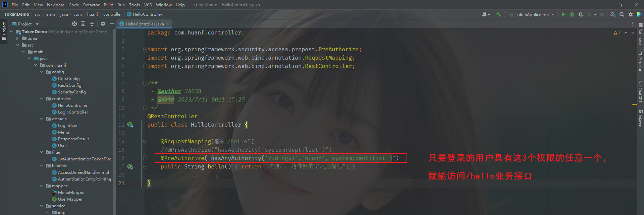Screen dimensions: 644x215
Task: Click the Spring bean gutter icon on line 12
Action: click(130, 125)
